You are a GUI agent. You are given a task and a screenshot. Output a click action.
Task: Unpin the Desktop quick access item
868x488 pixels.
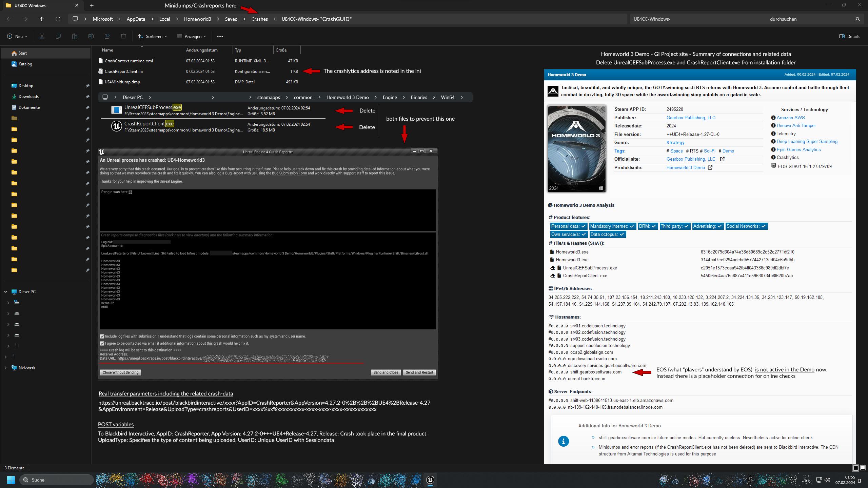(x=87, y=86)
